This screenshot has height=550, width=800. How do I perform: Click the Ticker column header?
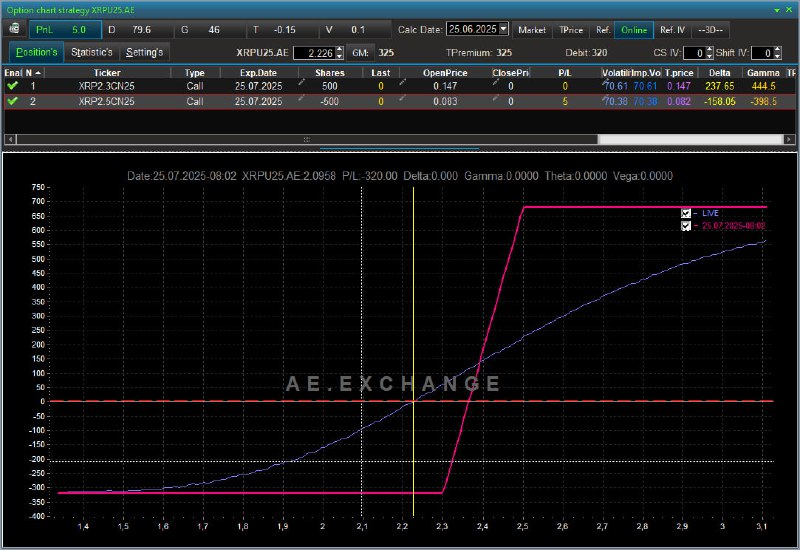coord(107,73)
